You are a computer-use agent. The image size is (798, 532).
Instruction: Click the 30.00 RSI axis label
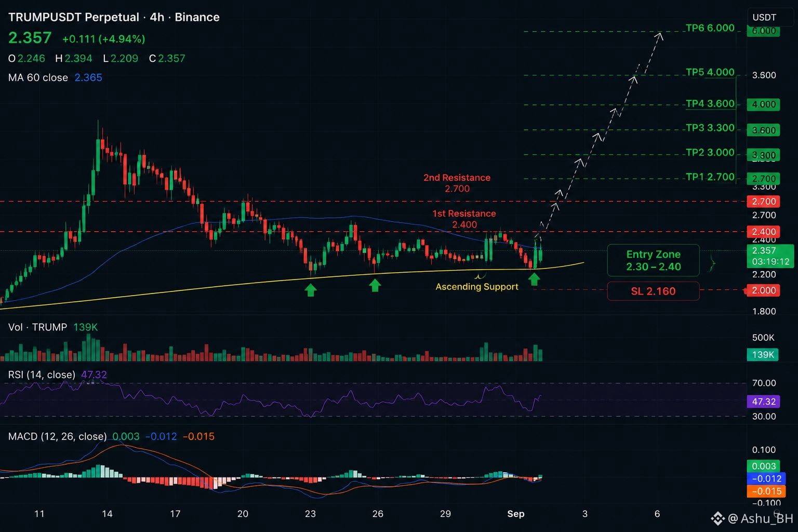tap(764, 416)
